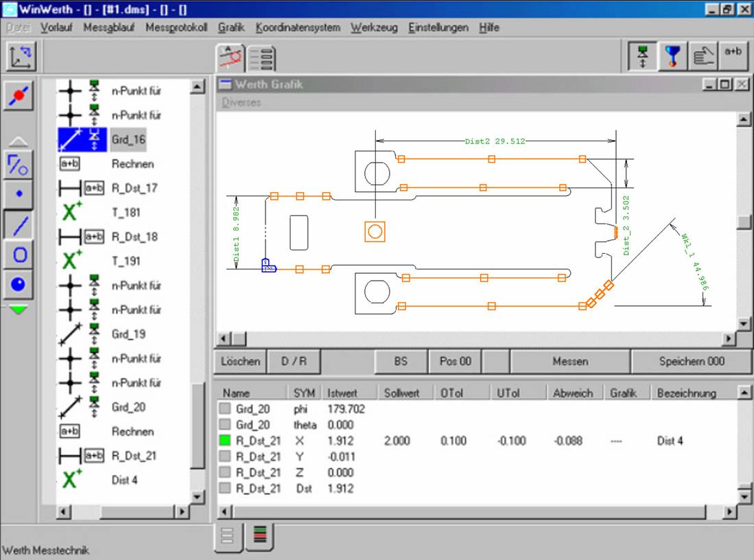Select the circle measurement tool
Screen dimensions: 754x560
click(19, 254)
